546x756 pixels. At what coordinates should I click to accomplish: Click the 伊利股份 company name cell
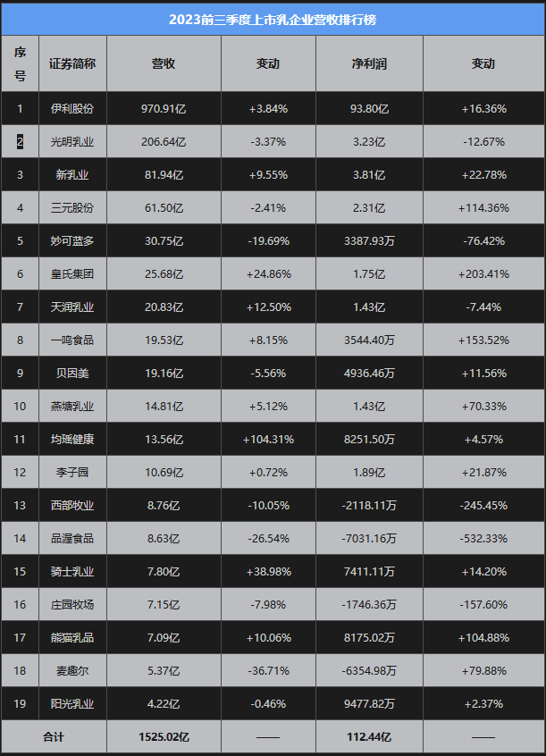pyautogui.click(x=72, y=108)
